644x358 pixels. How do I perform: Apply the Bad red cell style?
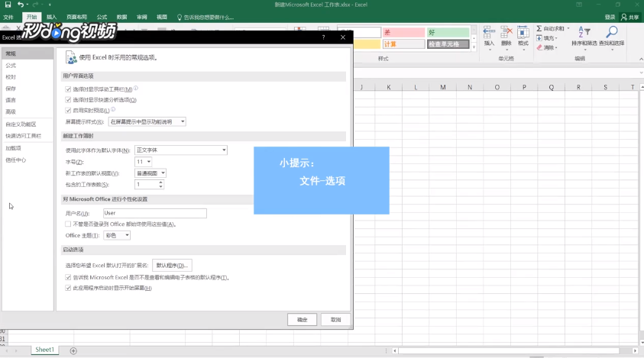(x=403, y=32)
